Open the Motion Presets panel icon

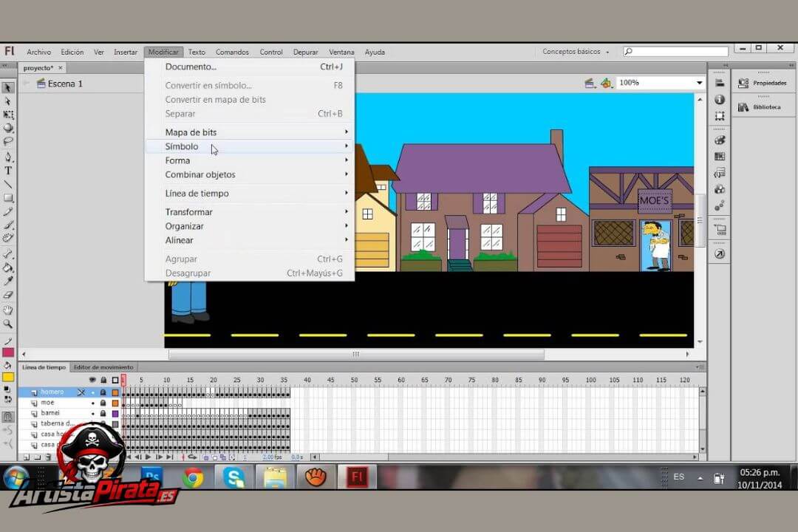coord(719,205)
